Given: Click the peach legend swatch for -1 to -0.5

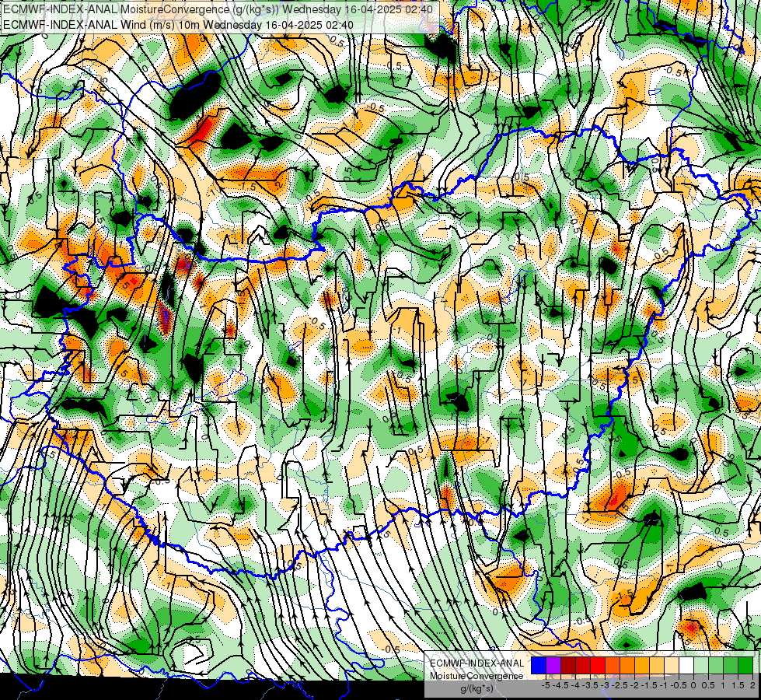Looking at the screenshot, I should (672, 666).
